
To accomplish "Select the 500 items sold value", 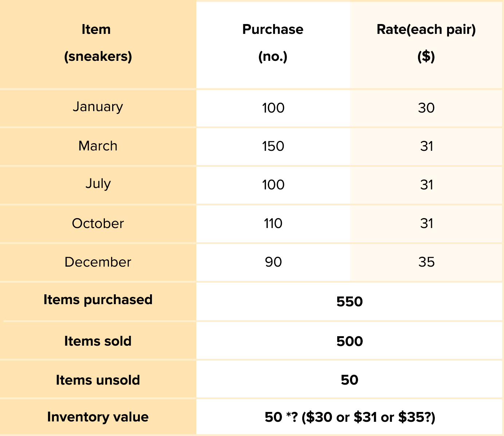I will [x=350, y=341].
